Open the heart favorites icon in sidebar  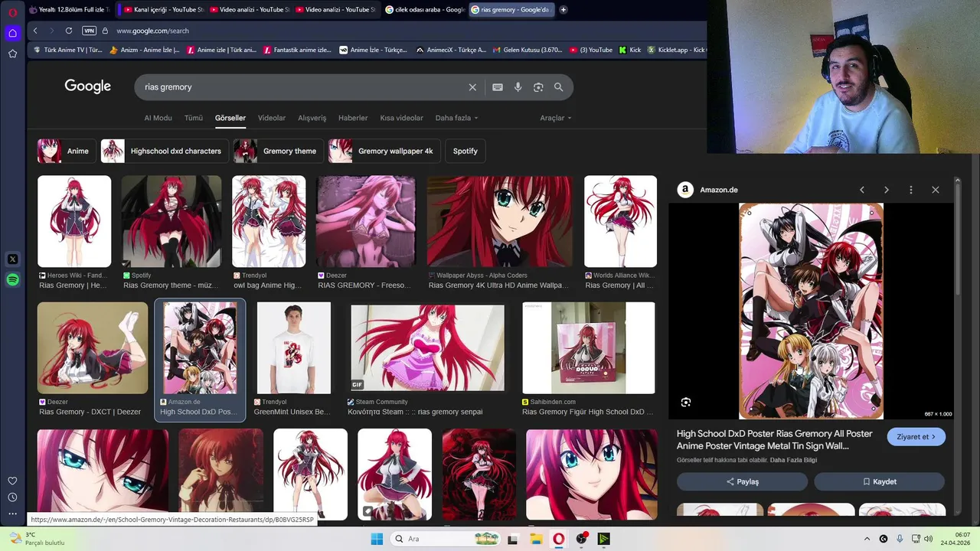[12, 481]
